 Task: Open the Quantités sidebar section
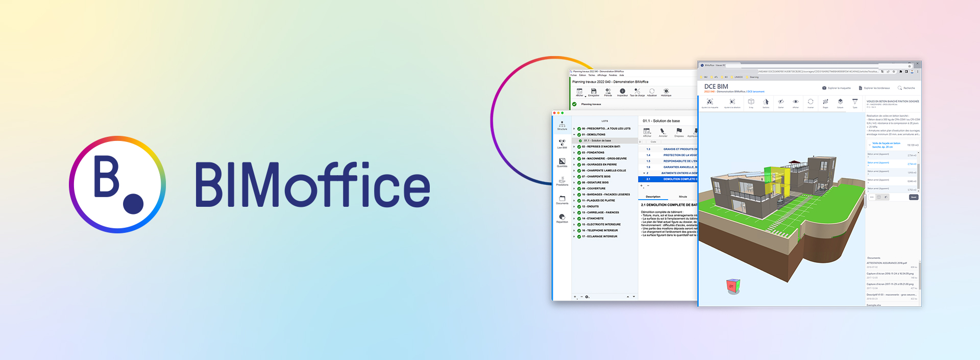562,163
